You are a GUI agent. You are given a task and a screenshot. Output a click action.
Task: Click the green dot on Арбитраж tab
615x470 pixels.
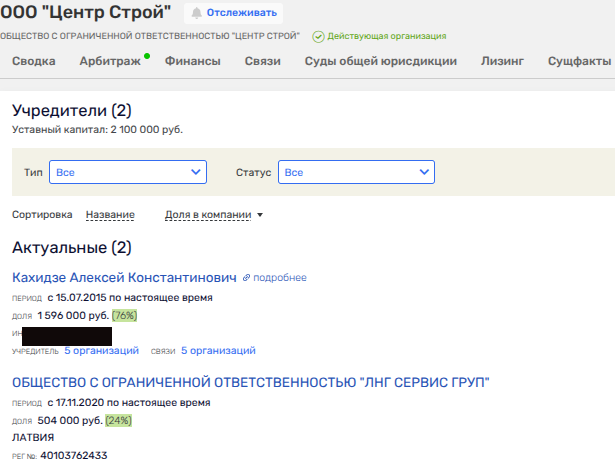pos(147,56)
